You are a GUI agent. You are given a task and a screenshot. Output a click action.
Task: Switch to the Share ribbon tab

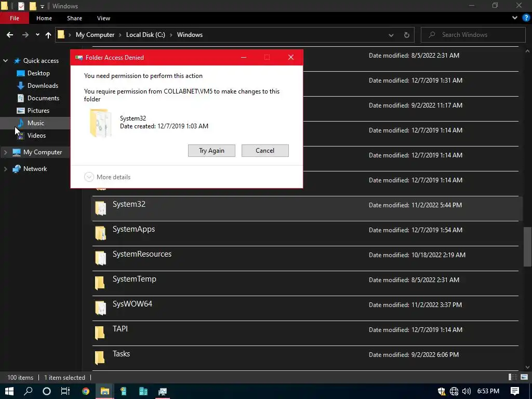(x=74, y=18)
